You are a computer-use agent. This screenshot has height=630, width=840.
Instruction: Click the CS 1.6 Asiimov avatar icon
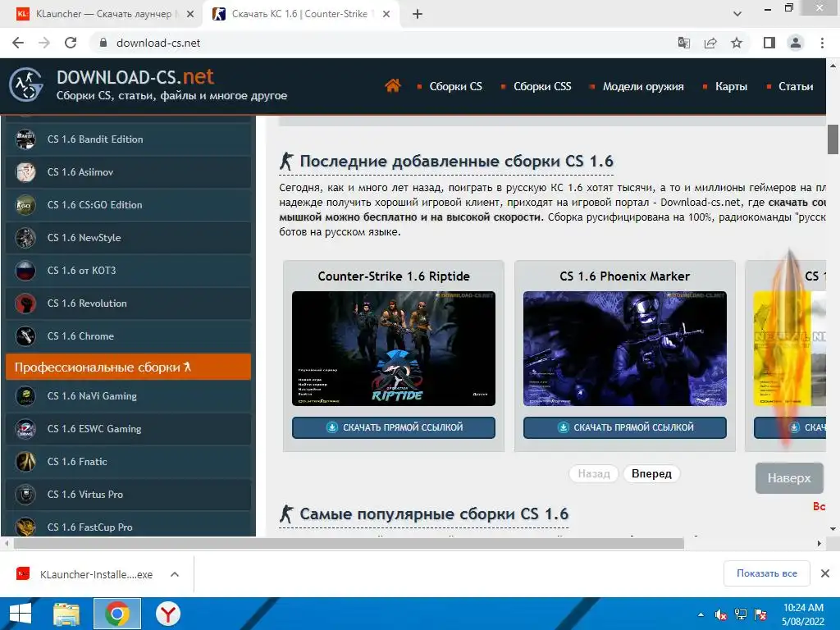[25, 172]
